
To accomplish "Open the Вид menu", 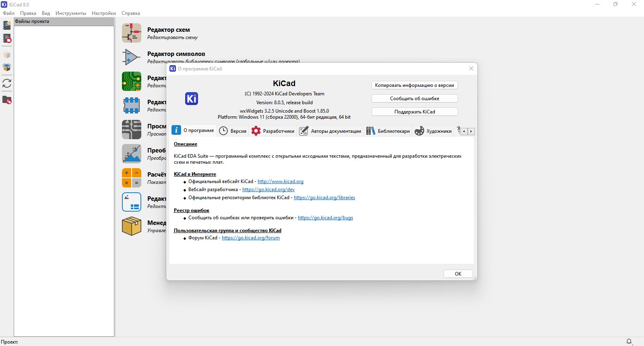I will pyautogui.click(x=46, y=13).
